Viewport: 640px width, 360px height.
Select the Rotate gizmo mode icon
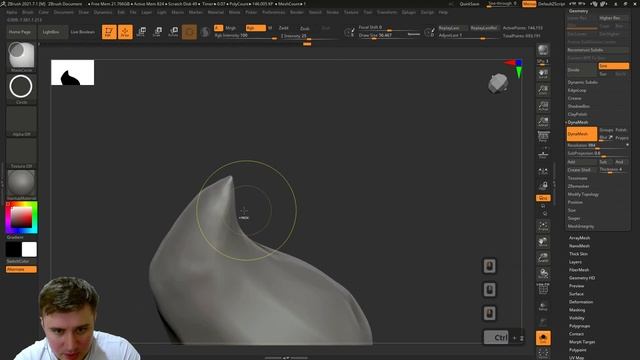coord(173,32)
